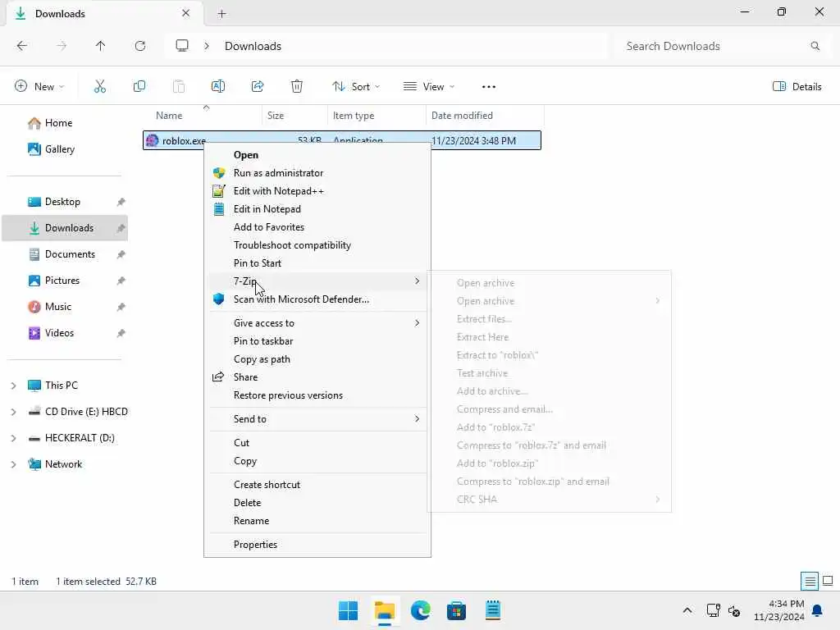Open Gallery in navigation pane
Screen dimensions: 840x630
coord(52,149)
